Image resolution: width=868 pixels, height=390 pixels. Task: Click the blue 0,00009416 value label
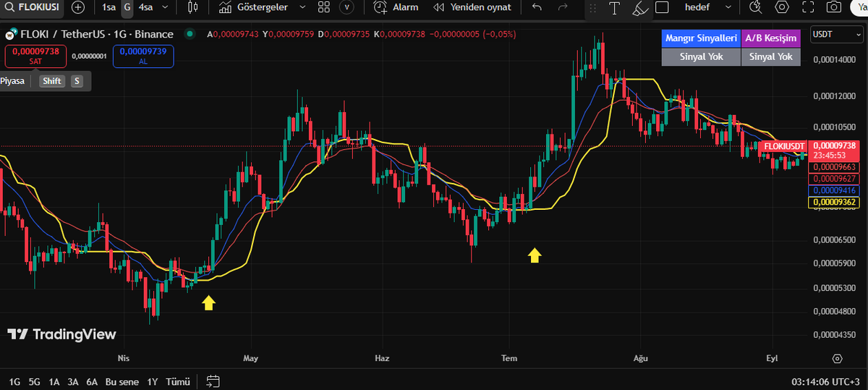(833, 190)
